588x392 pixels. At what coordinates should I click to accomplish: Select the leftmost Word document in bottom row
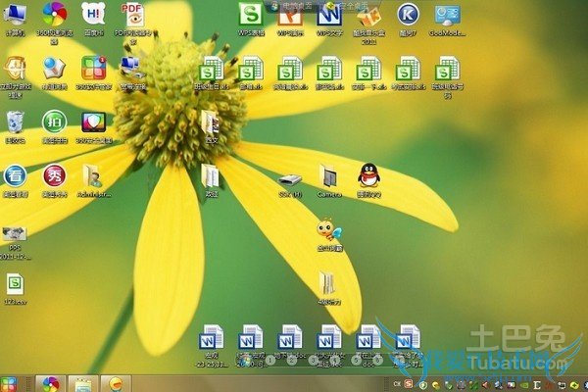tap(212, 337)
